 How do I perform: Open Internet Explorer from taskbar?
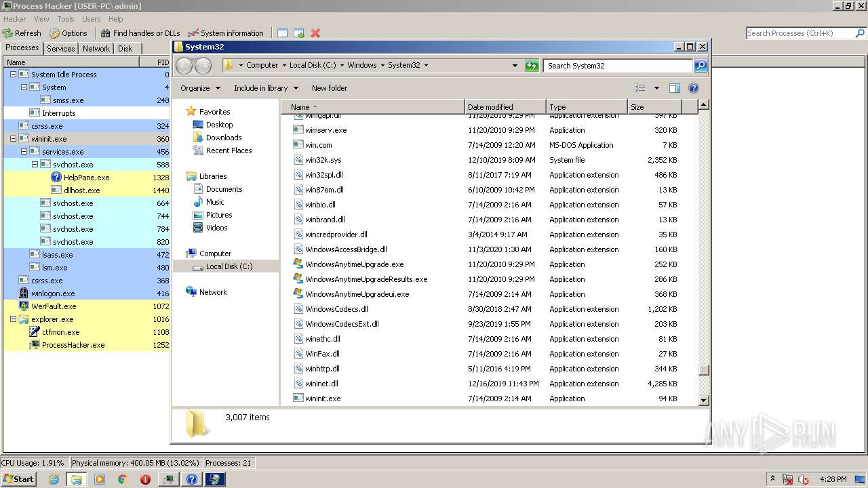(x=54, y=479)
